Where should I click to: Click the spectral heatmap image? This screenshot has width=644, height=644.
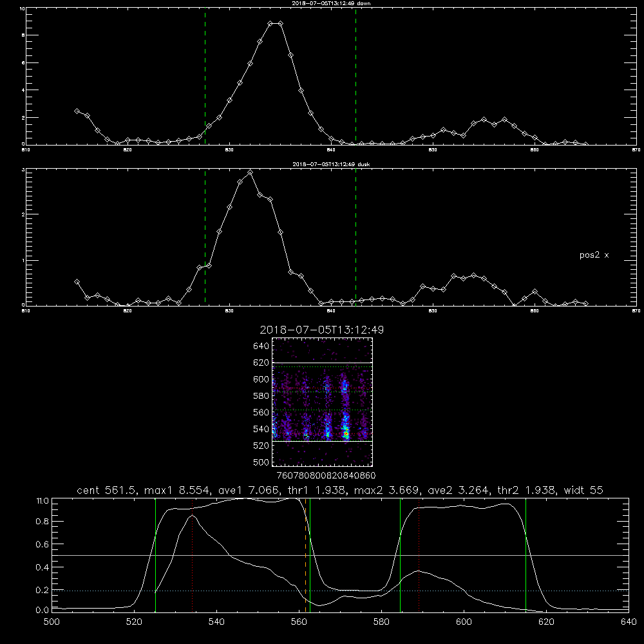[322, 402]
